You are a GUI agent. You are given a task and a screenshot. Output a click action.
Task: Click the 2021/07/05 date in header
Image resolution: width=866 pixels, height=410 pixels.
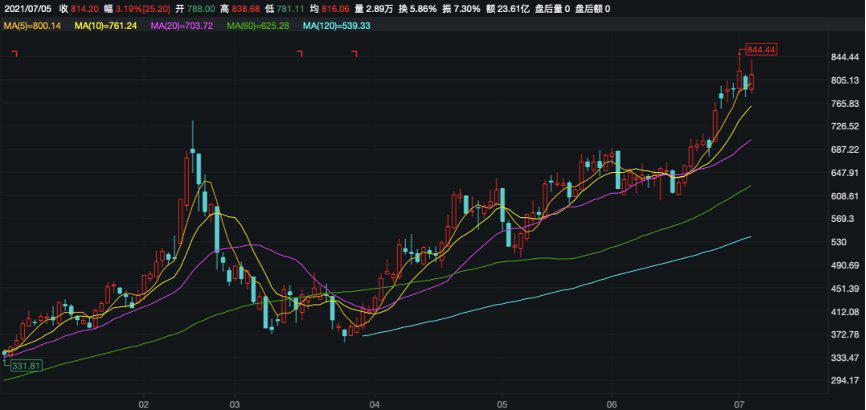pos(27,8)
